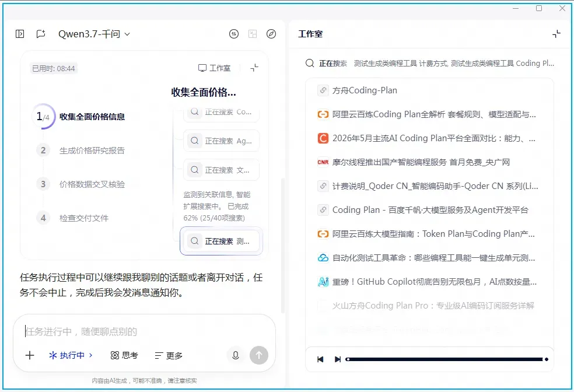Minimize the application window

pyautogui.click(x=516, y=8)
